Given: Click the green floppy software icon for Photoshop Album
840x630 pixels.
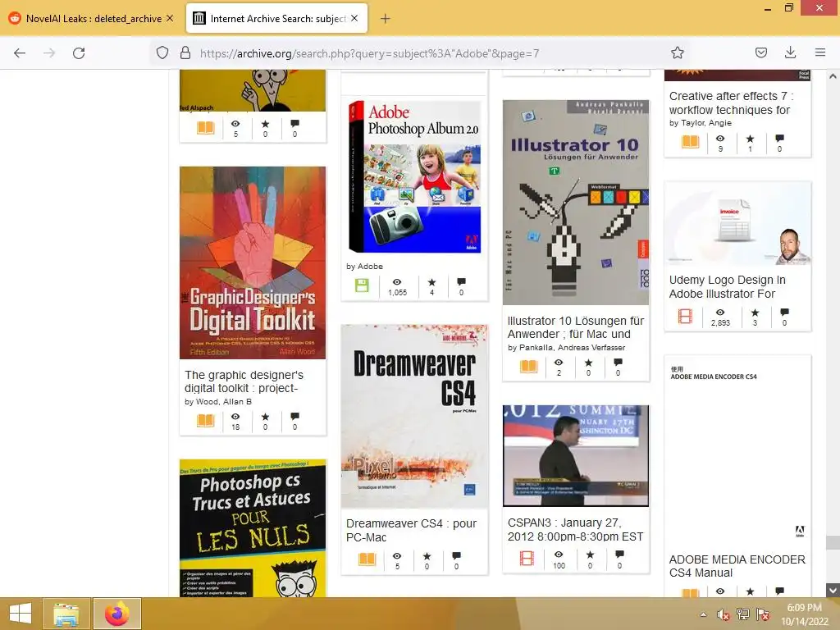Looking at the screenshot, I should pos(362,285).
